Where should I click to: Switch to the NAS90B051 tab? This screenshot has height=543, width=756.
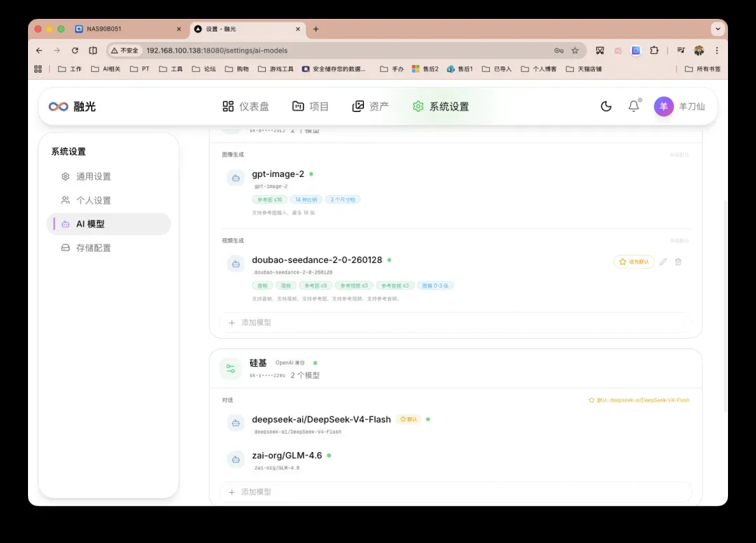(x=129, y=29)
